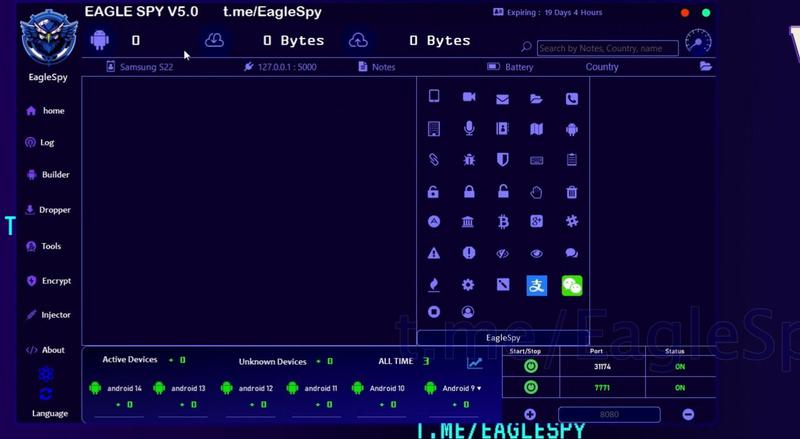Click the paperclip icon
The width and height of the screenshot is (800, 439).
pos(434,160)
